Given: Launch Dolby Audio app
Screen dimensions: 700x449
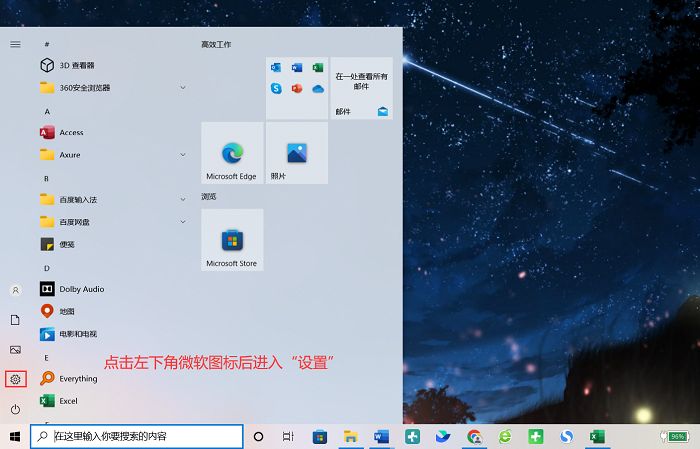Looking at the screenshot, I should click(112, 289).
